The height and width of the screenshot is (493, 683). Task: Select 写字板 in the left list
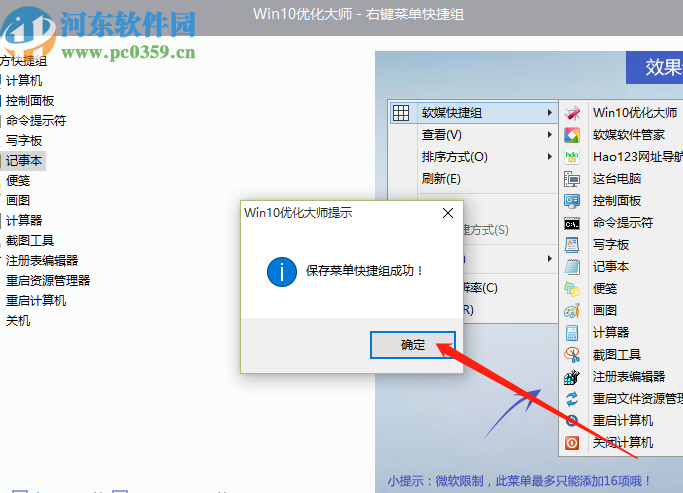(24, 141)
